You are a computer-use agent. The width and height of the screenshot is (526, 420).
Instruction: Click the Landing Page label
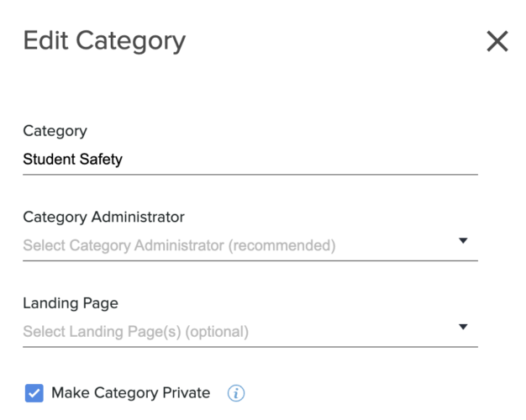71,302
